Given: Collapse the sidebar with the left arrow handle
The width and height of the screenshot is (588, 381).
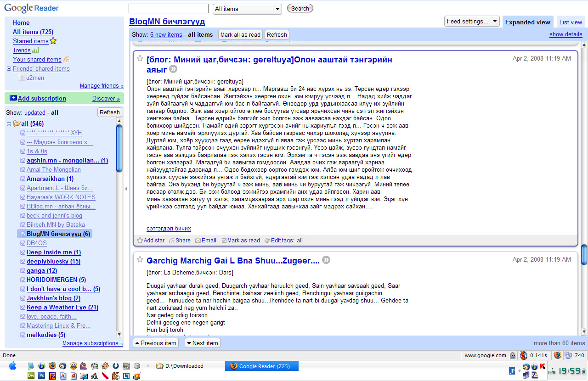Looking at the screenshot, I should coord(126,189).
